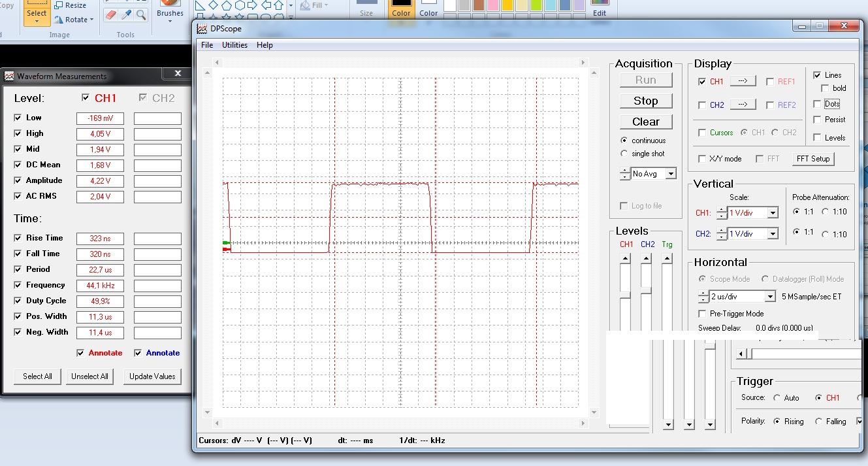Pick the up arrow shape in Paint
868x466 pixels.
279,5
